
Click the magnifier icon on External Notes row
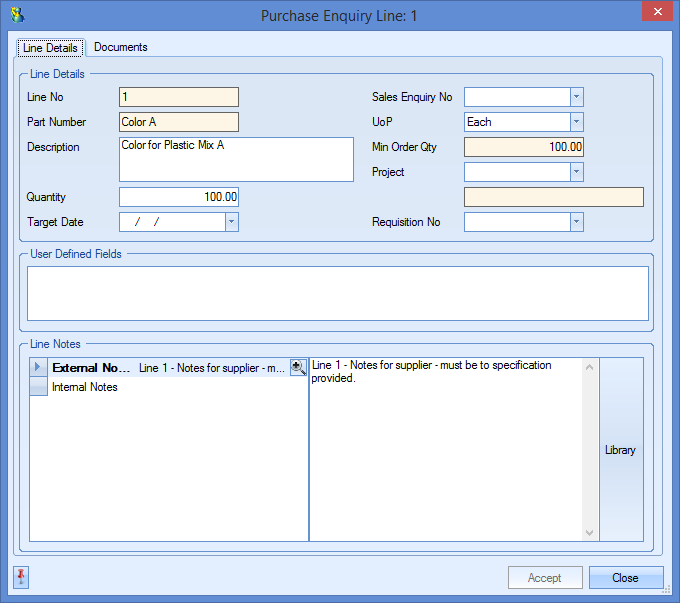coord(298,368)
